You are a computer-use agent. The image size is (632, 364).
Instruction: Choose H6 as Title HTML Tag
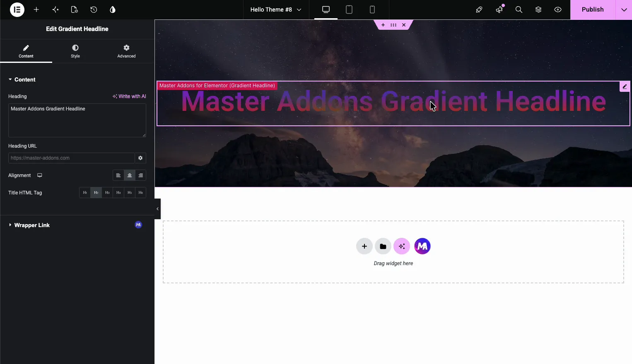tap(141, 193)
